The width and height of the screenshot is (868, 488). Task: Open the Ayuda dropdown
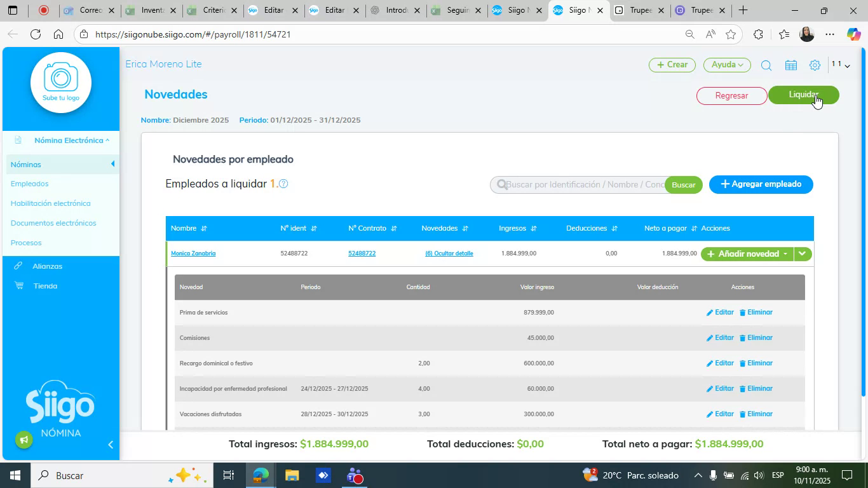[727, 65]
